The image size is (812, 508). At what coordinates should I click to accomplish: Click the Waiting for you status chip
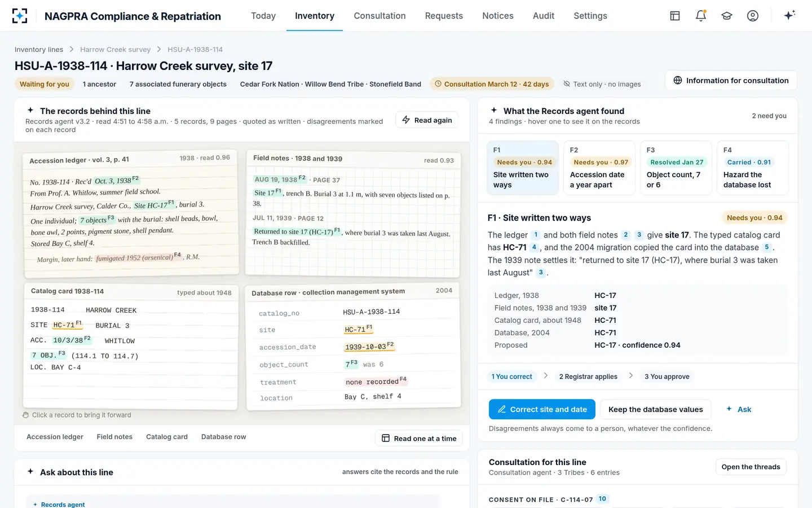[45, 84]
